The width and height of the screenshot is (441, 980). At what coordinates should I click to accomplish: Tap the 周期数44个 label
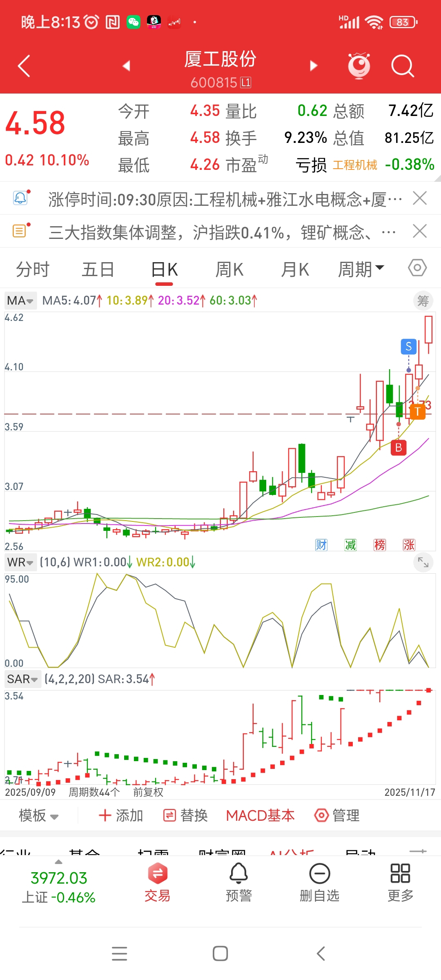[x=94, y=792]
